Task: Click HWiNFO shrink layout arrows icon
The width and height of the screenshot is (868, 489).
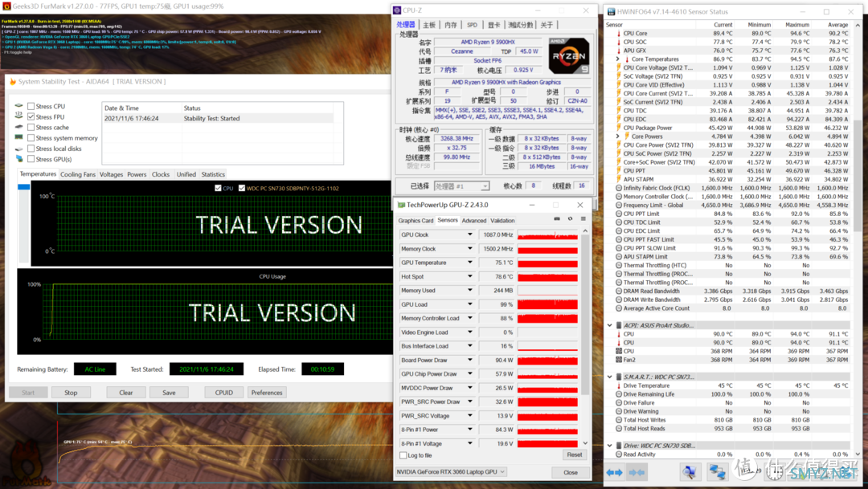Action: click(636, 472)
